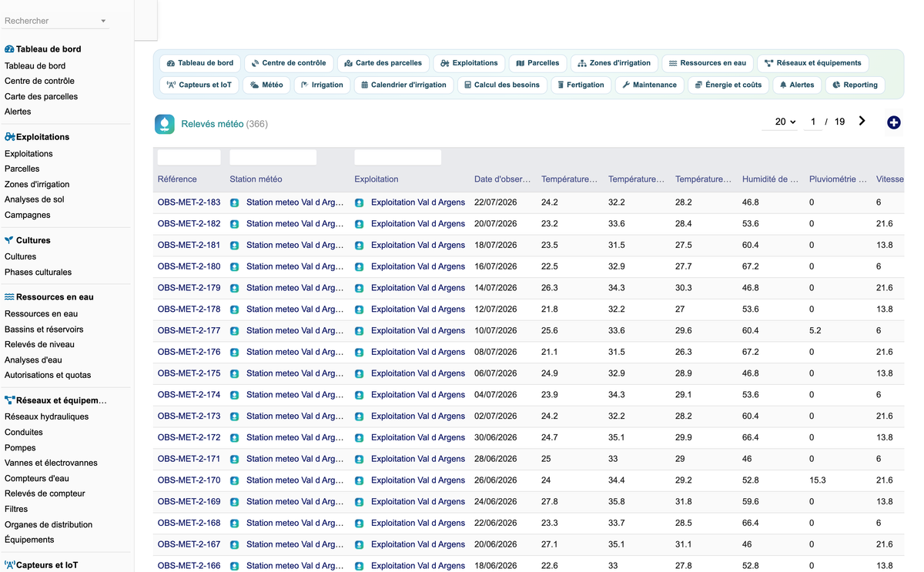Open Calcul des besoins toolbar button

(502, 85)
